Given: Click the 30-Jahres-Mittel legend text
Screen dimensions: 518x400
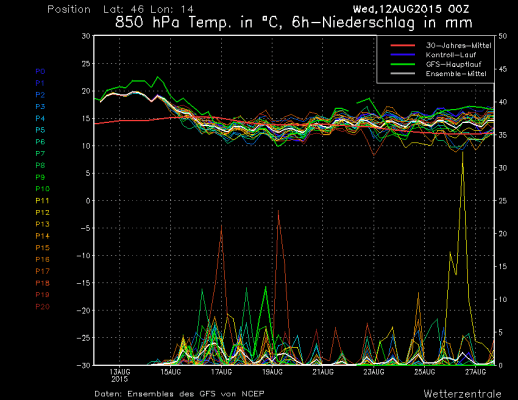Looking at the screenshot, I should pyautogui.click(x=458, y=45).
